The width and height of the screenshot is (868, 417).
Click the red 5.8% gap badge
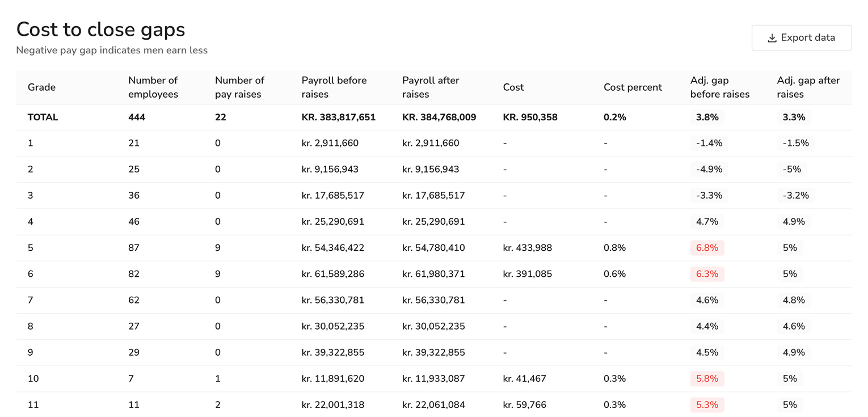tap(707, 378)
